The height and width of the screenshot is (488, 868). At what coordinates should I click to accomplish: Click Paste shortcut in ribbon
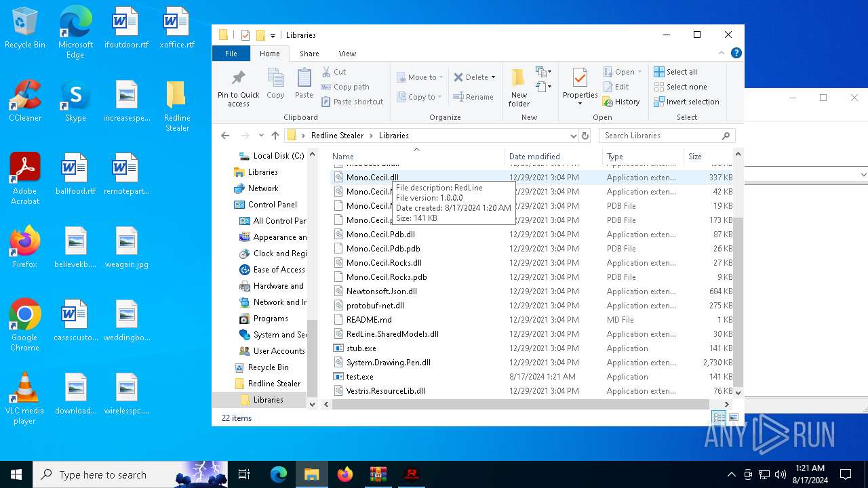352,102
